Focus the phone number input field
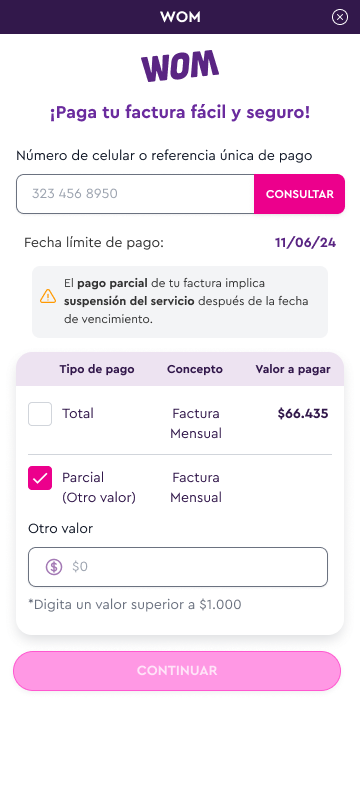 pos(135,194)
